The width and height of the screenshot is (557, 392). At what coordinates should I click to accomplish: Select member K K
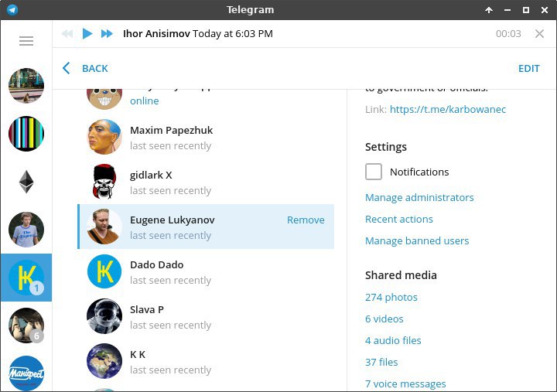pyautogui.click(x=206, y=361)
